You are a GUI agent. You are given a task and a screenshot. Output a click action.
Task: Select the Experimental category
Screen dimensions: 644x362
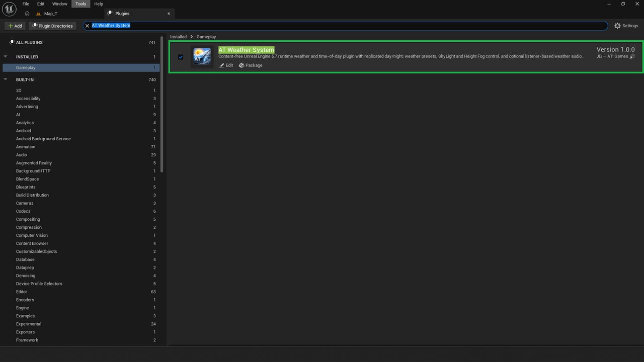tap(80, 324)
